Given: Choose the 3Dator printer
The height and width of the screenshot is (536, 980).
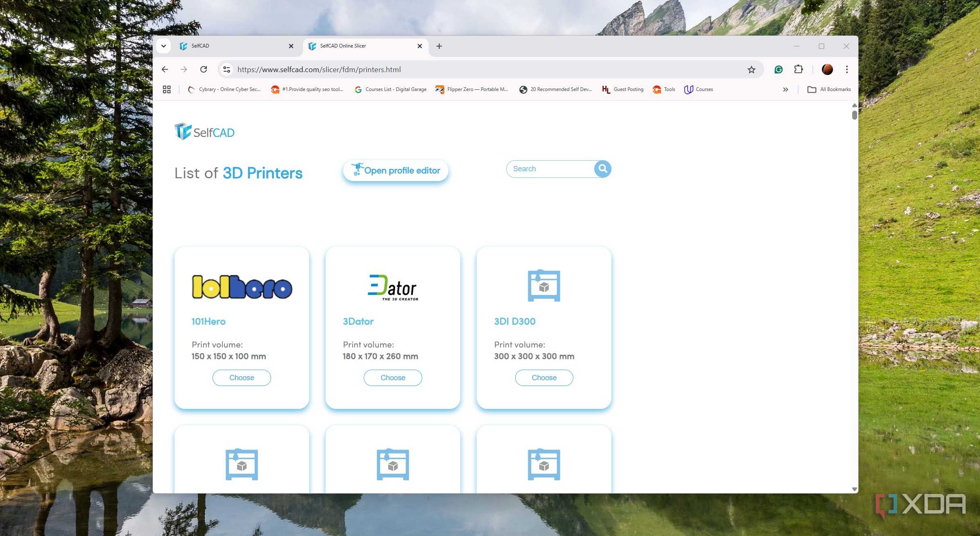Looking at the screenshot, I should (393, 378).
